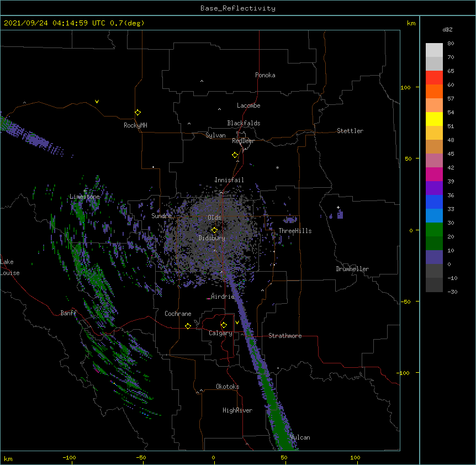Select the violet 39 dBZ legend swatch
Image resolution: width=476 pixels, height=465 pixels.
pyautogui.click(x=434, y=188)
